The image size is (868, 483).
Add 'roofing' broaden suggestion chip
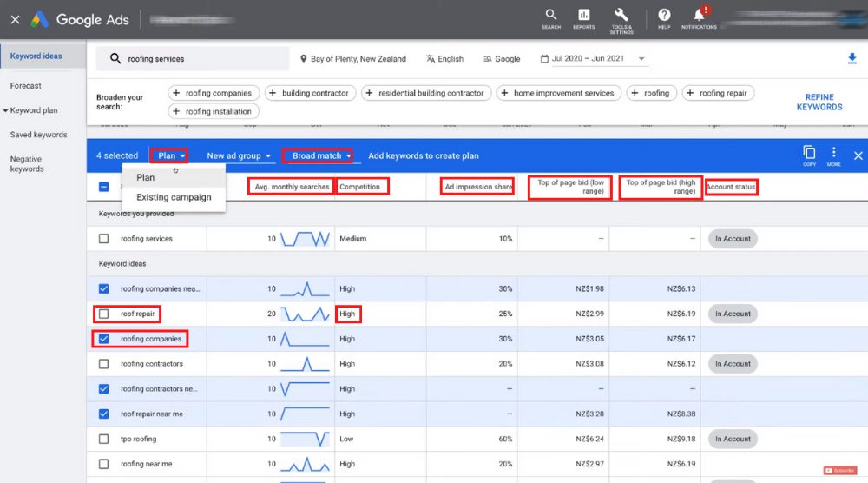(652, 93)
